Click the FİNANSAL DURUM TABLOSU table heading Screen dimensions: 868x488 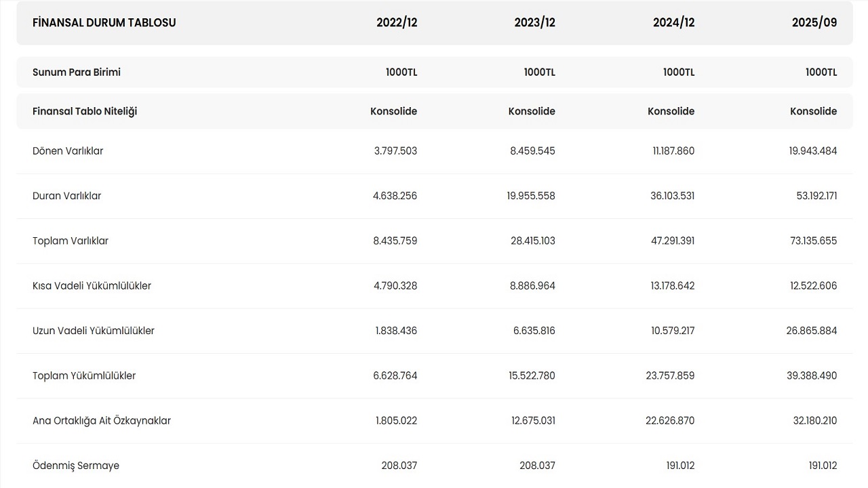104,22
